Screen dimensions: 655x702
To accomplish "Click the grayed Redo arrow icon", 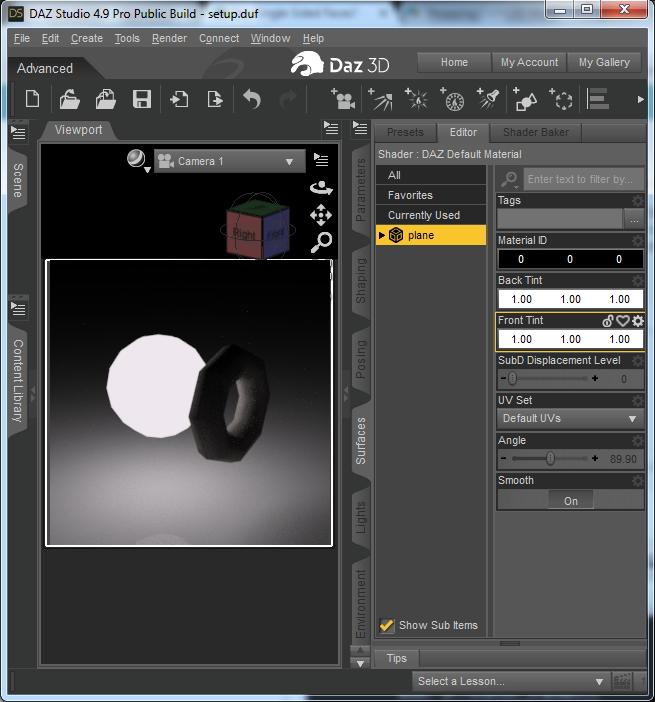I will 288,99.
